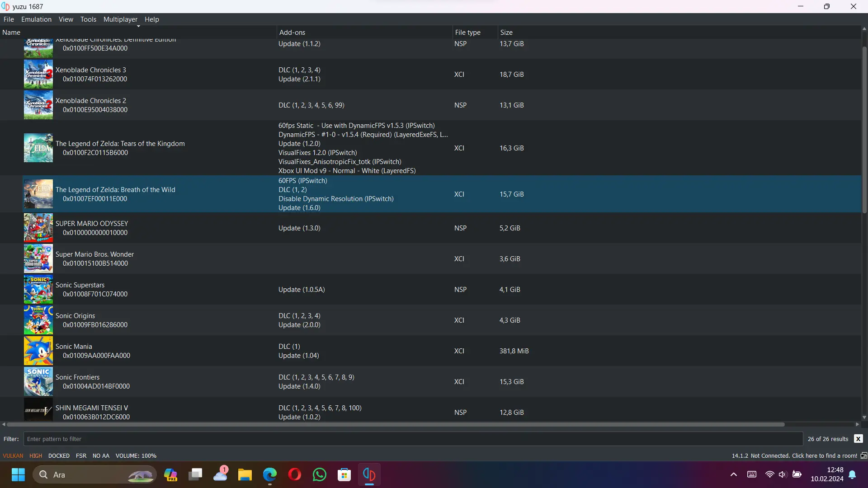
Task: Click the 'Update (1.0.5A)' add-on text
Action: 302,290
